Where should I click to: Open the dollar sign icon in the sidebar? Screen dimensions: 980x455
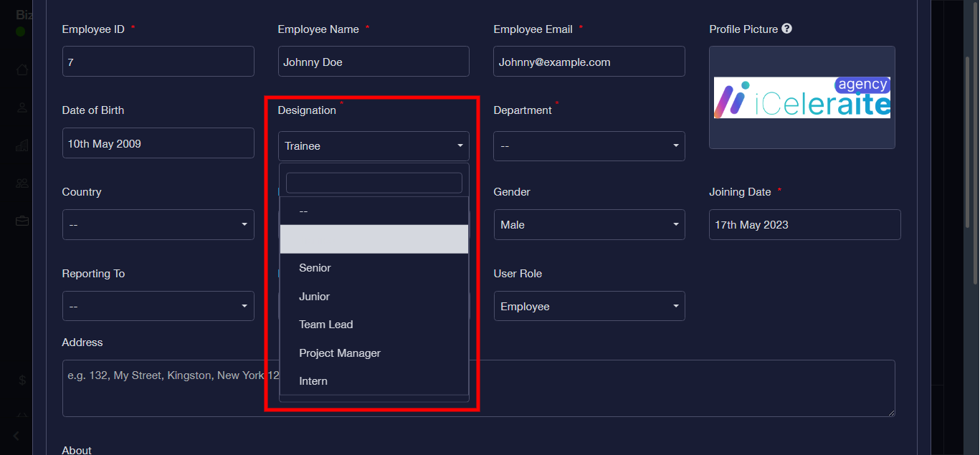(x=22, y=380)
